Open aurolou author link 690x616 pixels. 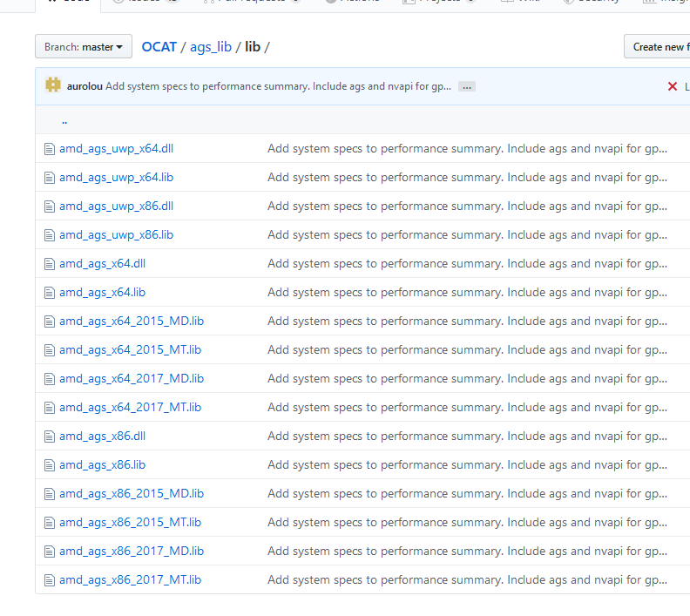click(x=85, y=86)
